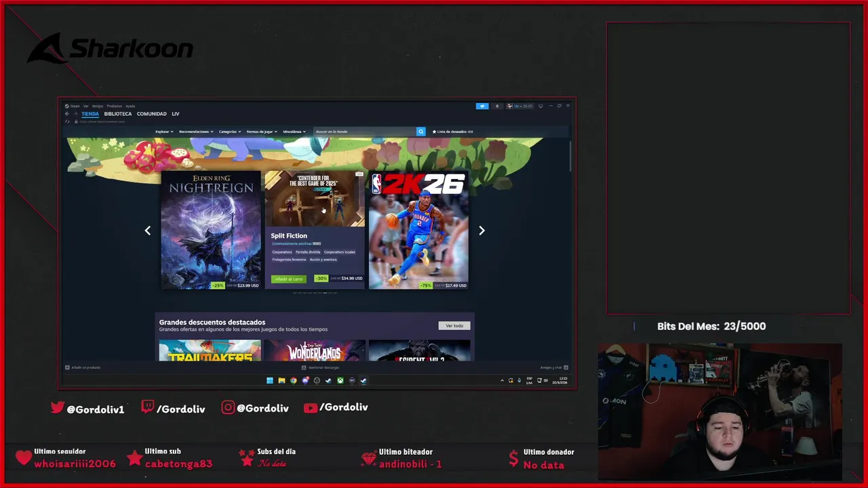Open OBS Studio from the taskbar
The height and width of the screenshot is (488, 868).
(317, 380)
